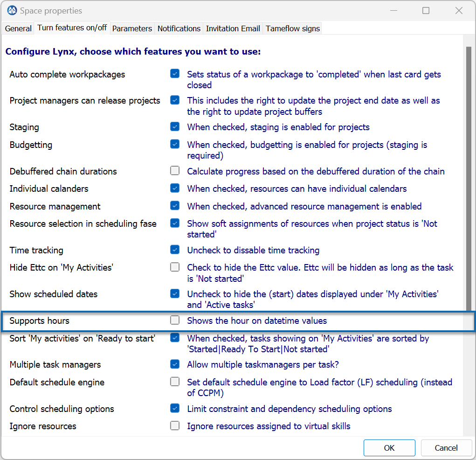
Task: Click the 'Supports hours' label
Action: click(x=40, y=321)
